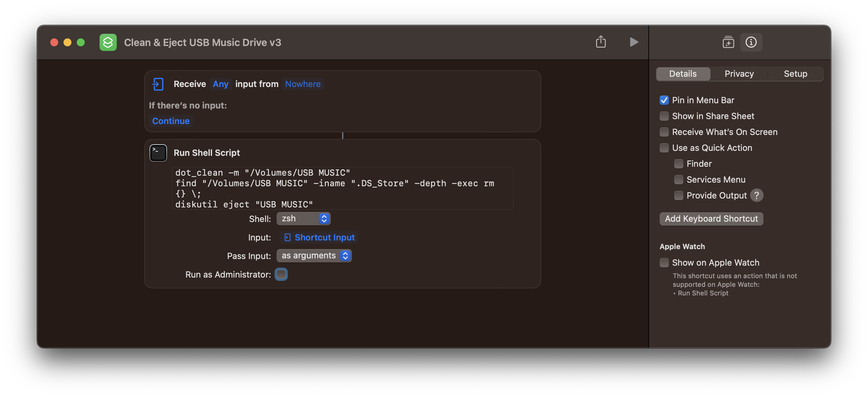The width and height of the screenshot is (868, 397).
Task: Click the Run Shell Script terminal icon
Action: tap(158, 153)
